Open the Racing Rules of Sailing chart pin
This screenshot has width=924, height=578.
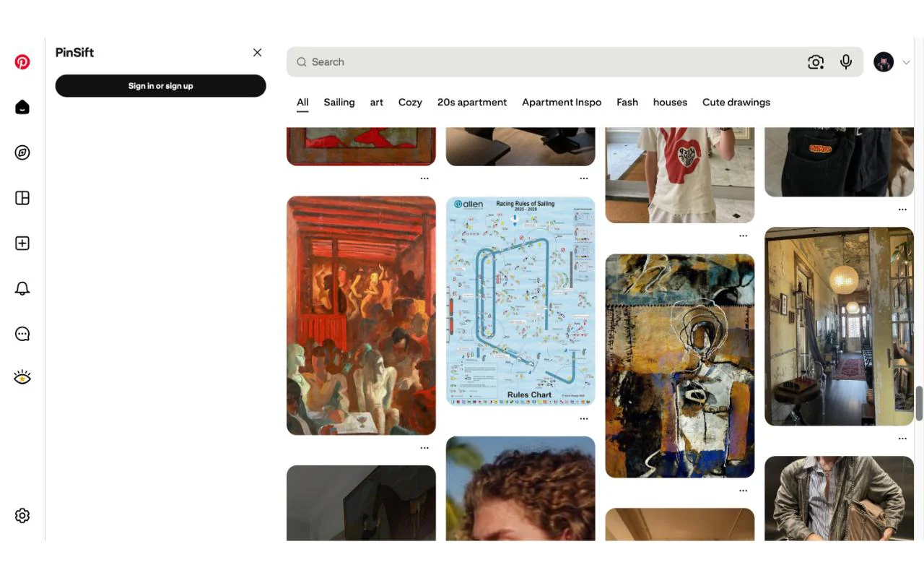[520, 301]
